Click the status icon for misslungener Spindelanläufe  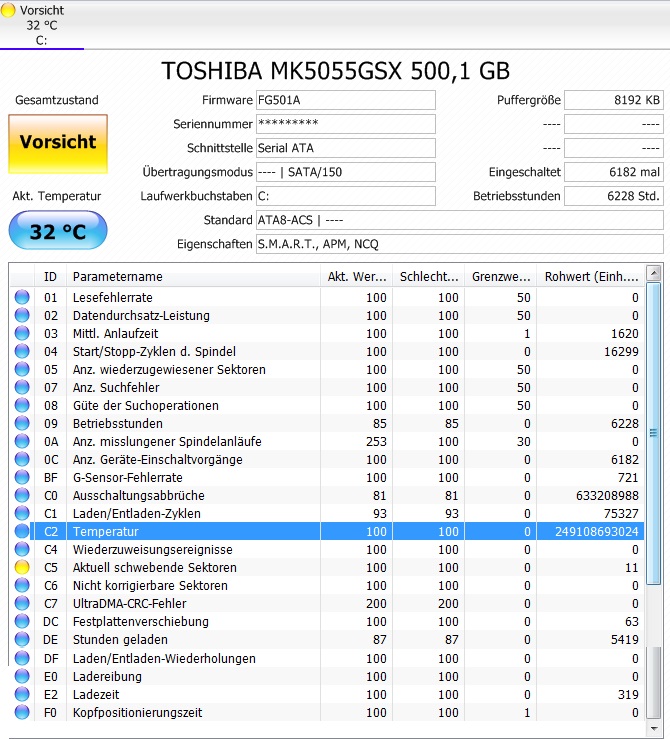22,442
